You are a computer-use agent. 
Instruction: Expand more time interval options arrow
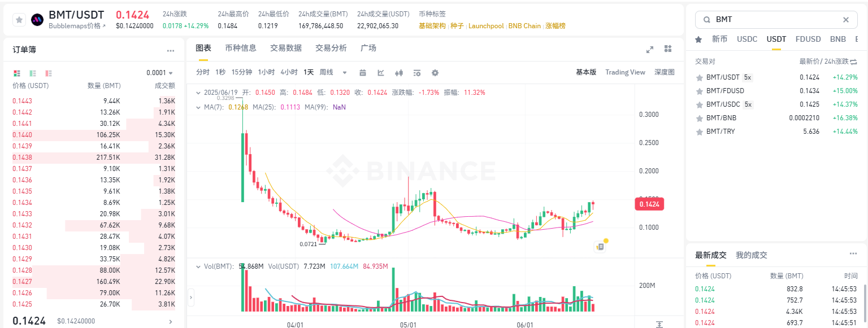[x=345, y=73]
